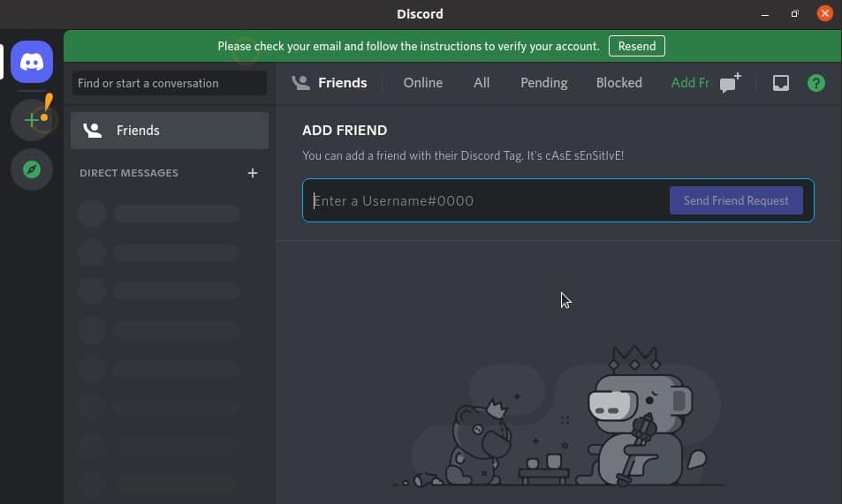Click the ADD FRIEND heading text

click(x=345, y=131)
